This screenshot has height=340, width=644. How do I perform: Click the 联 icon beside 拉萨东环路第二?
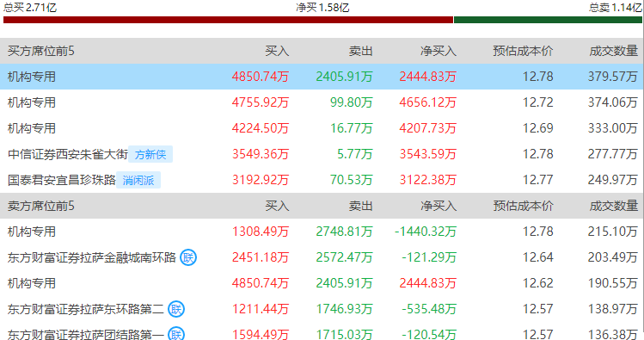click(176, 309)
